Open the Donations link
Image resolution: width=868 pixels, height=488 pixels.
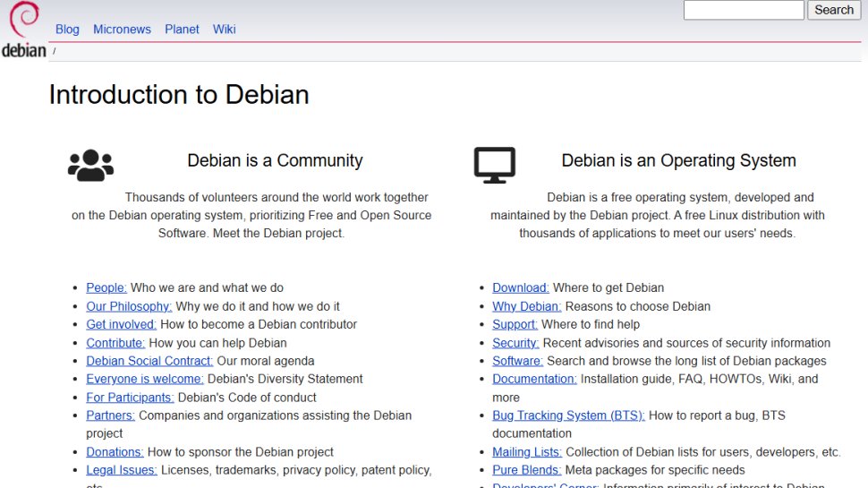[x=115, y=452]
